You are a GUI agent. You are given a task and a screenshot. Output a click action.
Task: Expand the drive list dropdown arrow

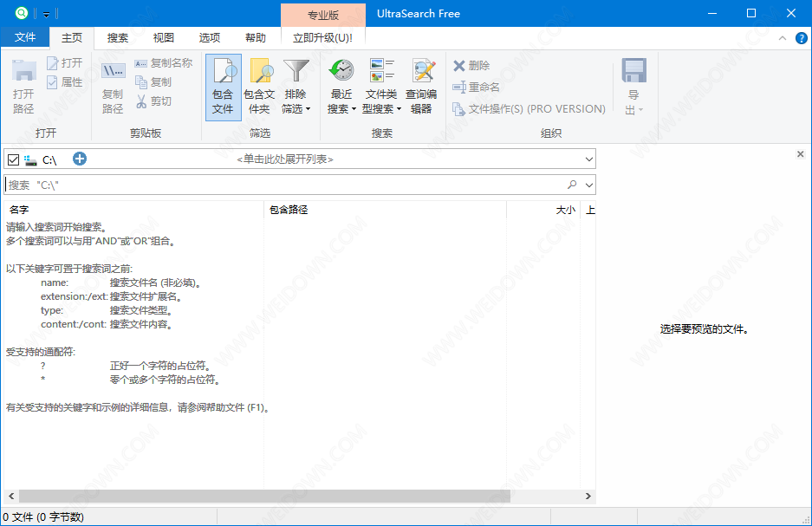coord(588,159)
